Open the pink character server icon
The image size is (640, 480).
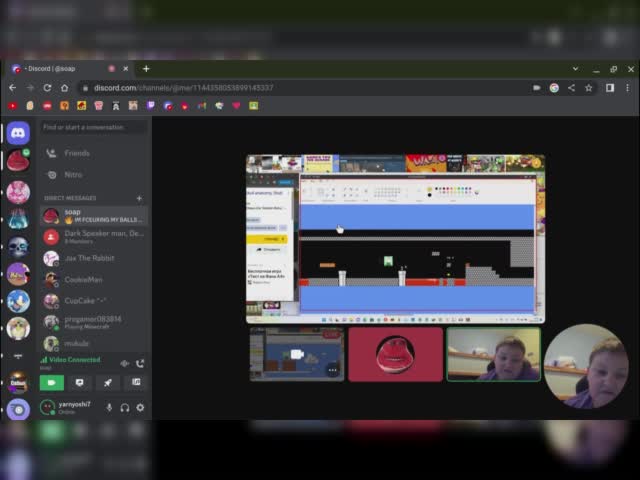tap(18, 192)
